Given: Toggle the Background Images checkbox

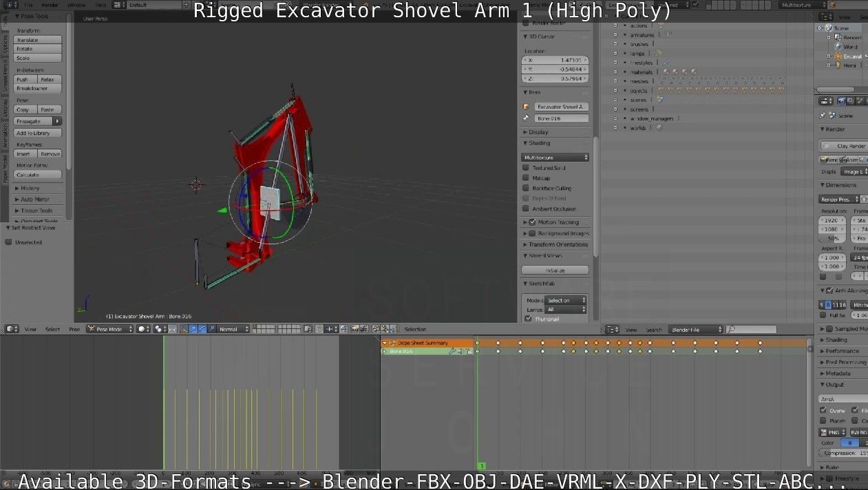Looking at the screenshot, I should (x=532, y=233).
